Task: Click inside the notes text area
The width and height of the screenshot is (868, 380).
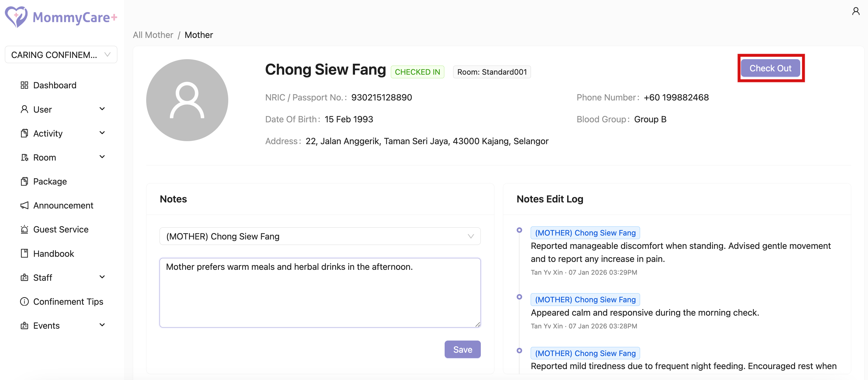Action: tap(320, 293)
